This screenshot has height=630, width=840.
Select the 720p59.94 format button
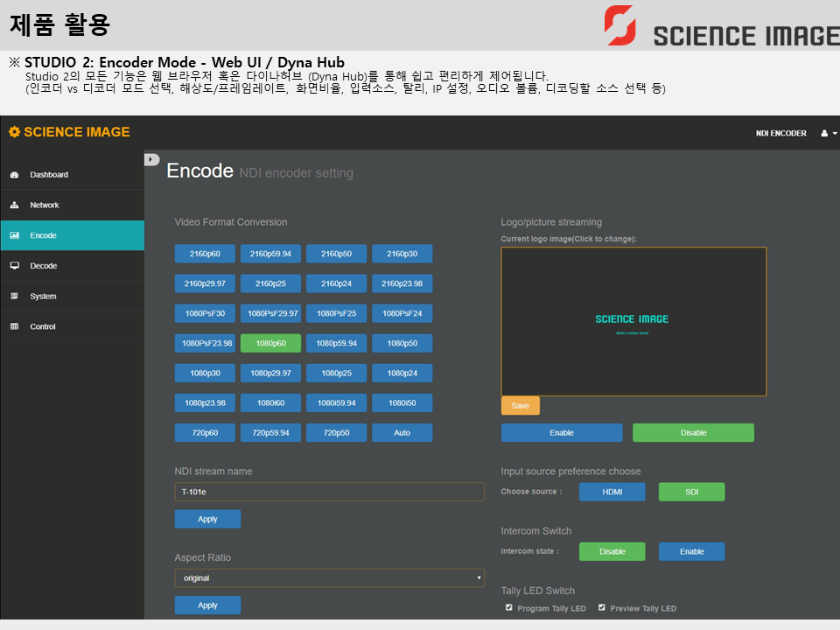coord(270,433)
